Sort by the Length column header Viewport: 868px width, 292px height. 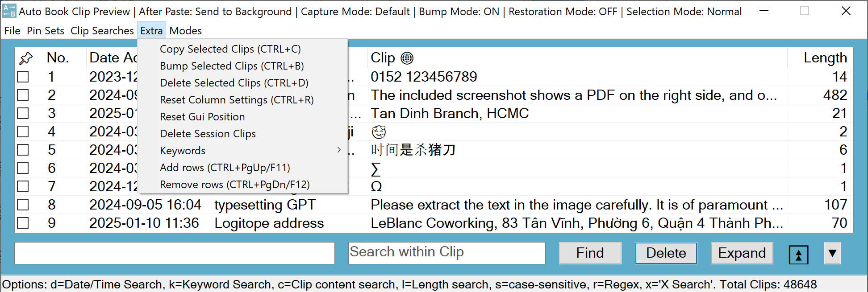825,58
